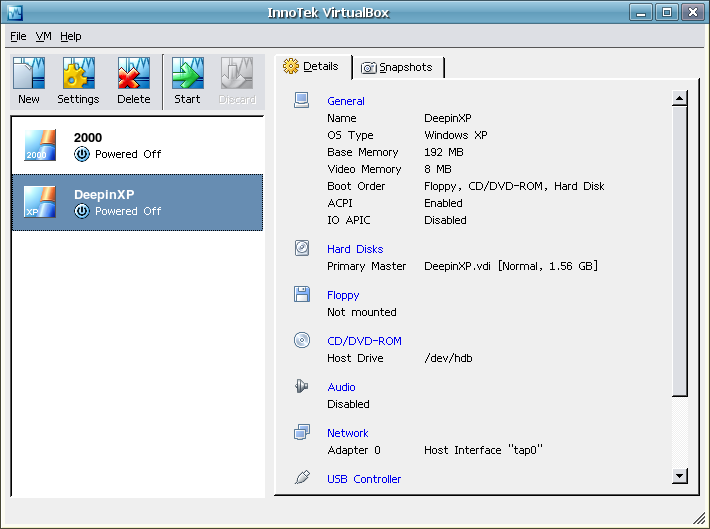Click the 'Host Drive' label
The image size is (710, 529).
point(355,358)
